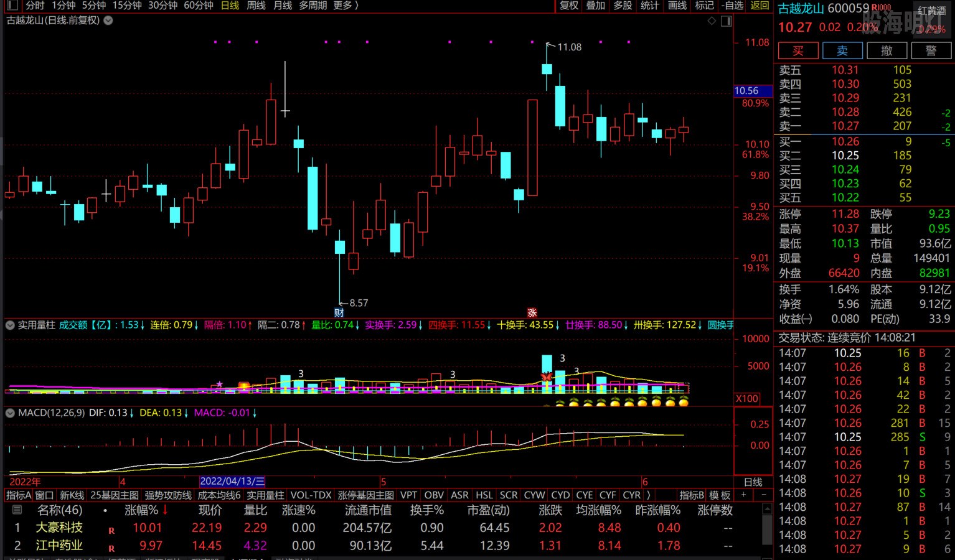955x560 pixels.
Task: Click the list menu icon beside 名称(46)
Action: [17, 510]
